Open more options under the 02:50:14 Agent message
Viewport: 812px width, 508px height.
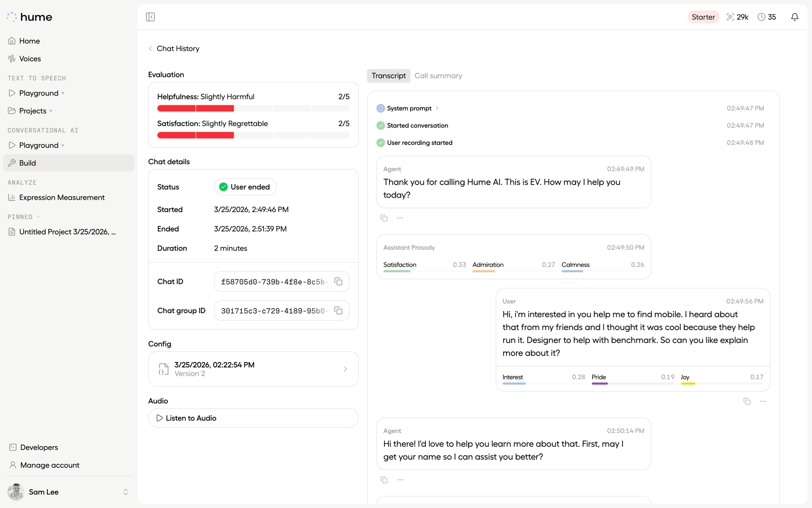coord(400,480)
